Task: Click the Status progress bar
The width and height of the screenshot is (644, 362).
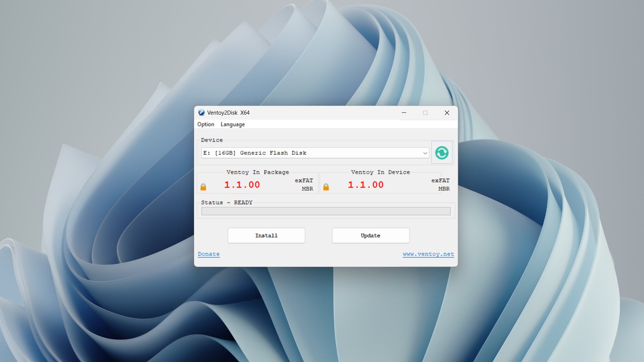Action: coord(326,211)
